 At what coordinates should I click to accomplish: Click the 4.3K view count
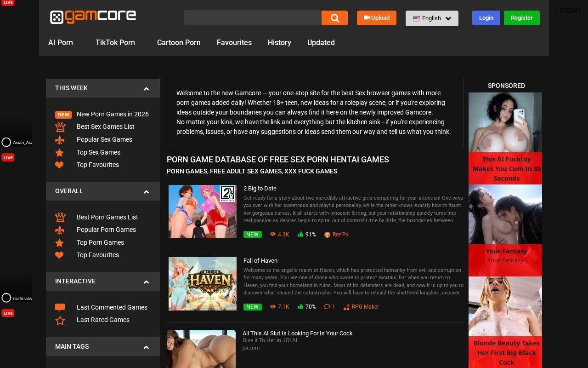283,235
